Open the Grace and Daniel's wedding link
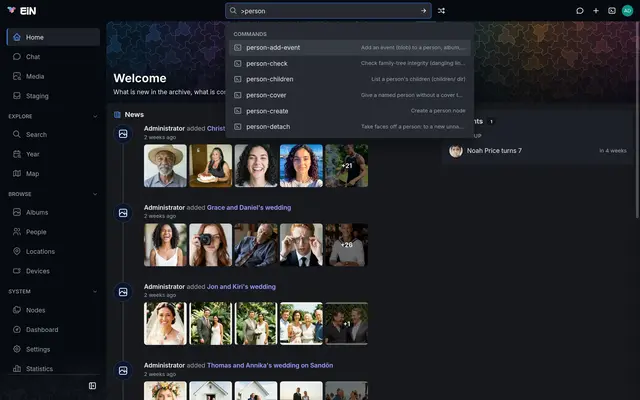Image resolution: width=640 pixels, height=400 pixels. coord(249,207)
